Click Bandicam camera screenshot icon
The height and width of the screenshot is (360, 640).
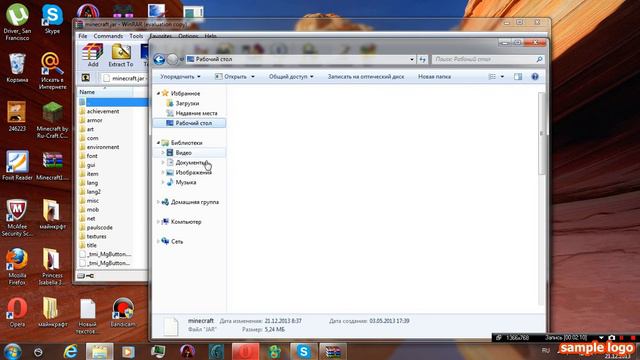point(611,338)
